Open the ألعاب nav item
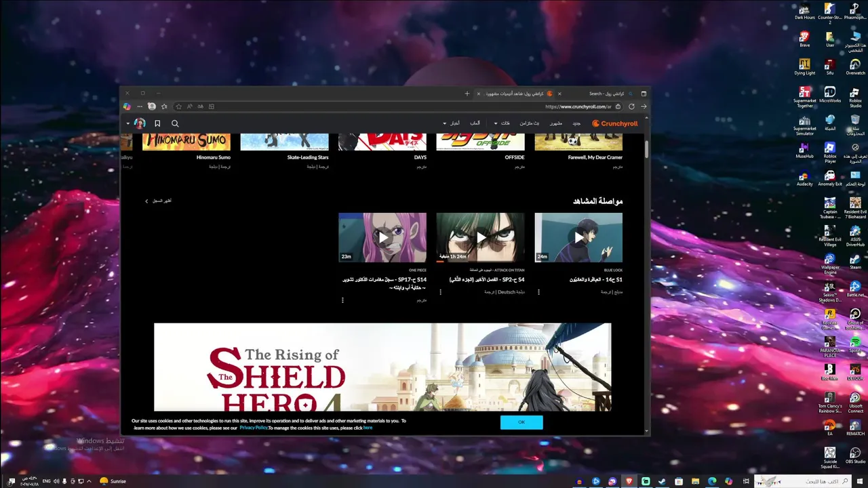 (475, 123)
